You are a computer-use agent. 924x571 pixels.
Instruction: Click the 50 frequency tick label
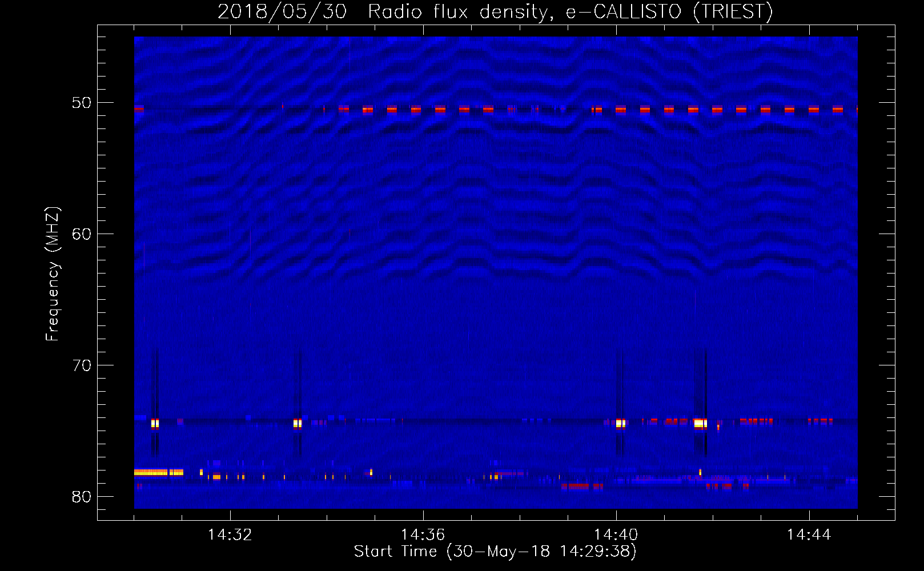(x=82, y=103)
